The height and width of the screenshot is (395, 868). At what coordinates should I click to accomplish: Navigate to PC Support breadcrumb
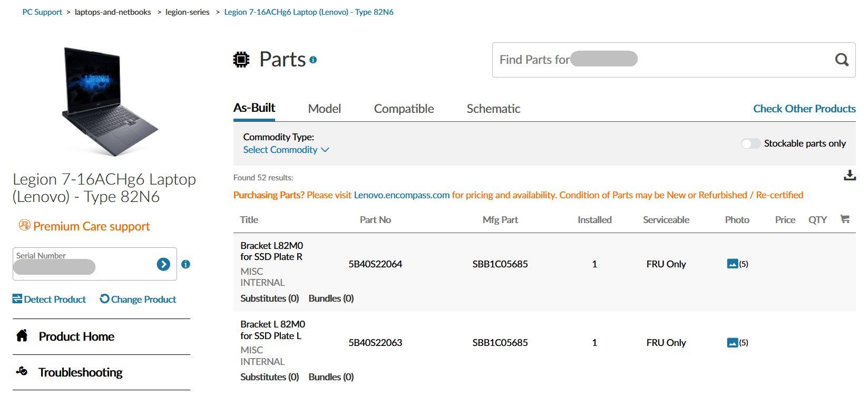tap(42, 12)
